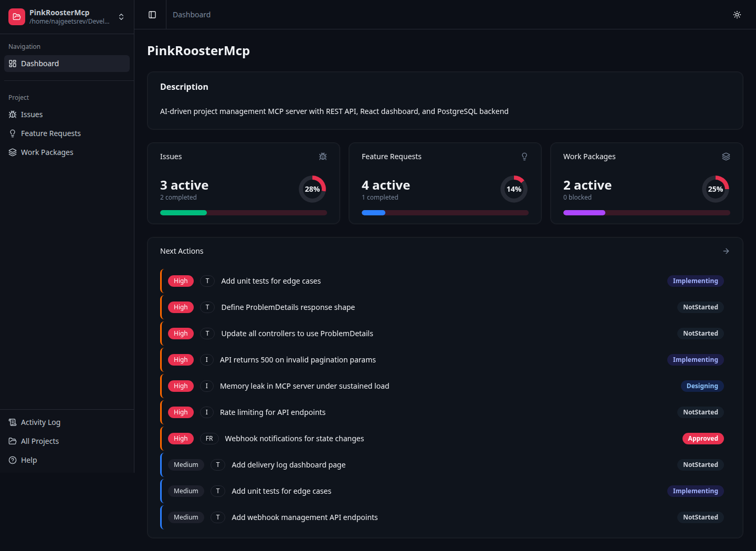Open All Projects in the sidebar
756x551 pixels.
click(x=67, y=441)
